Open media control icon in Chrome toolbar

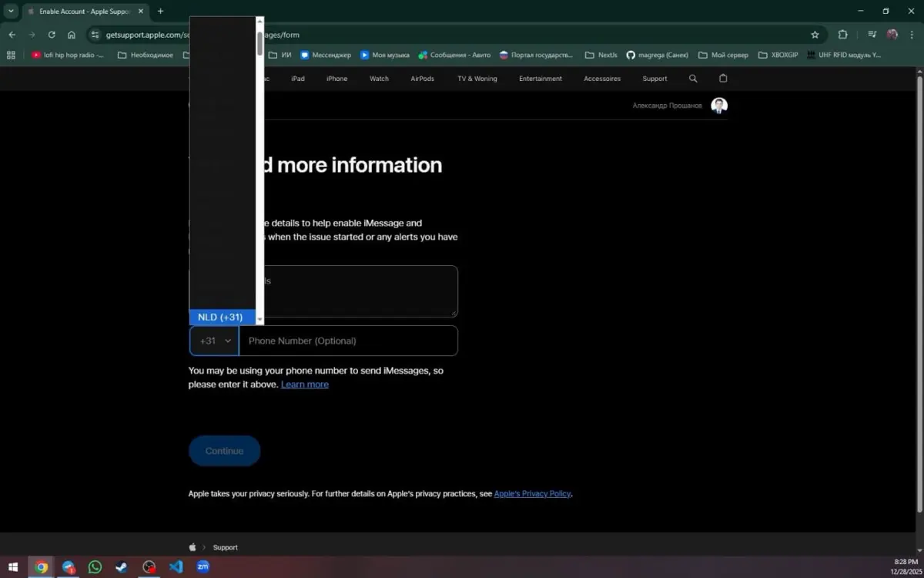tap(872, 35)
